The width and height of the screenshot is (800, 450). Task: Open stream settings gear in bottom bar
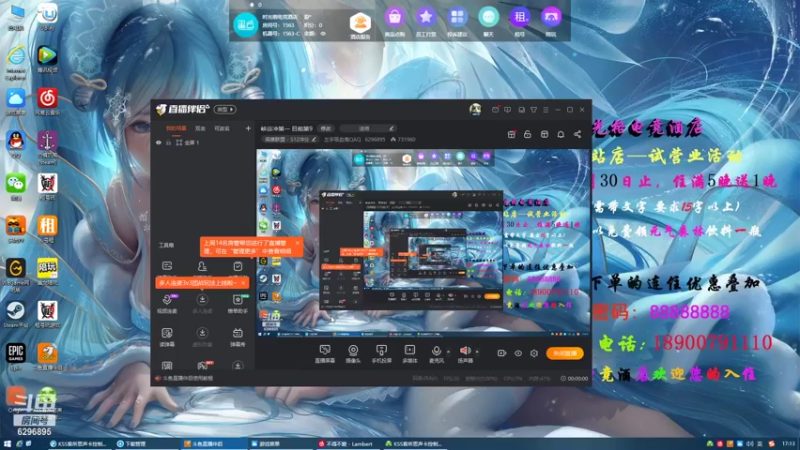coord(534,353)
